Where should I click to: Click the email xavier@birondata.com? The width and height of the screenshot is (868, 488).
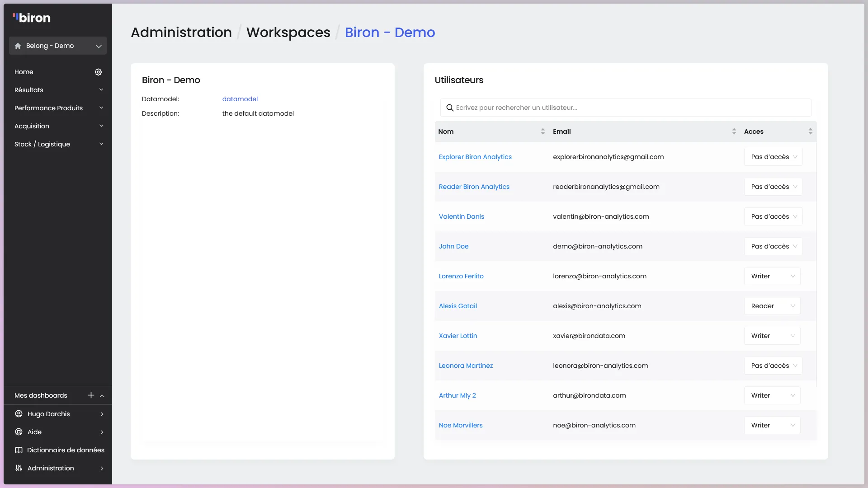[x=589, y=336]
